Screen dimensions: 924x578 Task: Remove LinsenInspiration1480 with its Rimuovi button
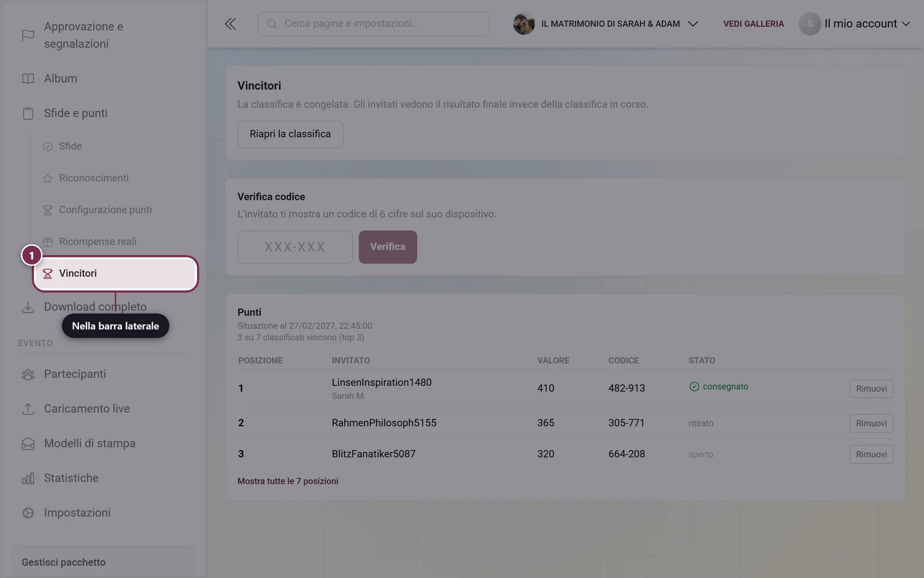tap(871, 389)
